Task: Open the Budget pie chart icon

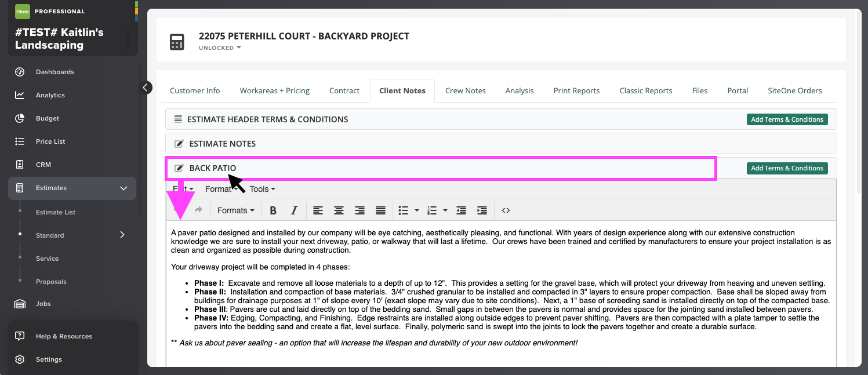Action: click(20, 118)
